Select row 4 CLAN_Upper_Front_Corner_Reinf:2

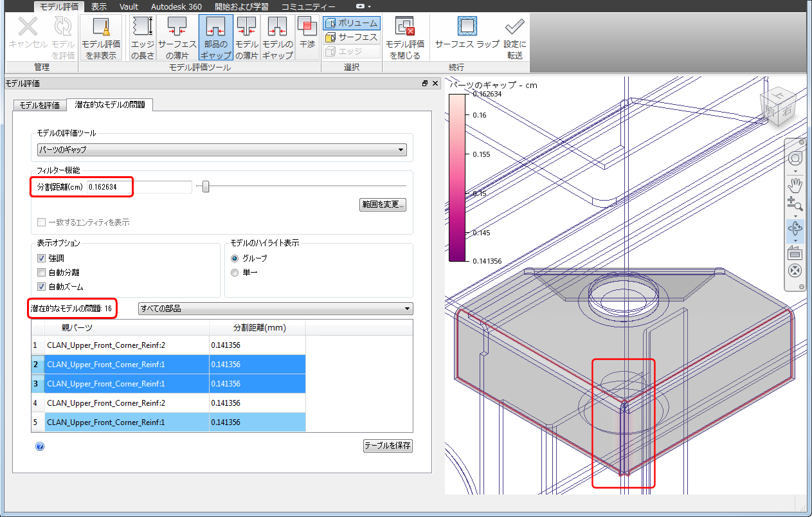(168, 403)
